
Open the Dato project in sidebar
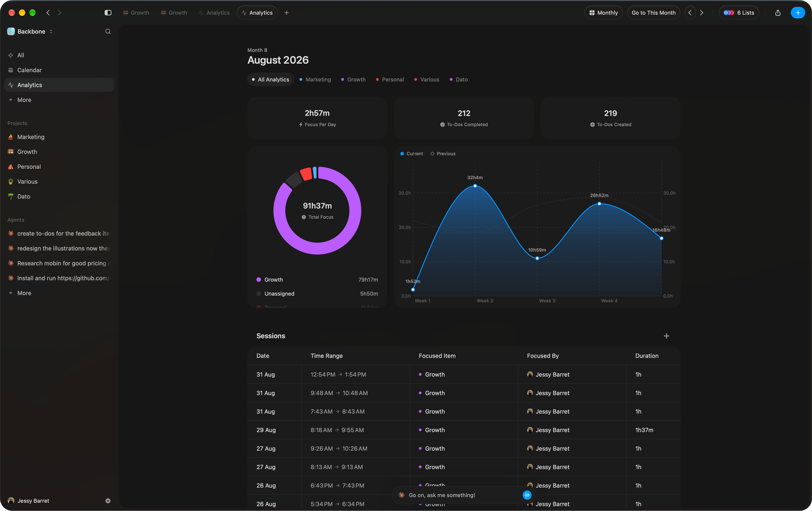click(59, 196)
